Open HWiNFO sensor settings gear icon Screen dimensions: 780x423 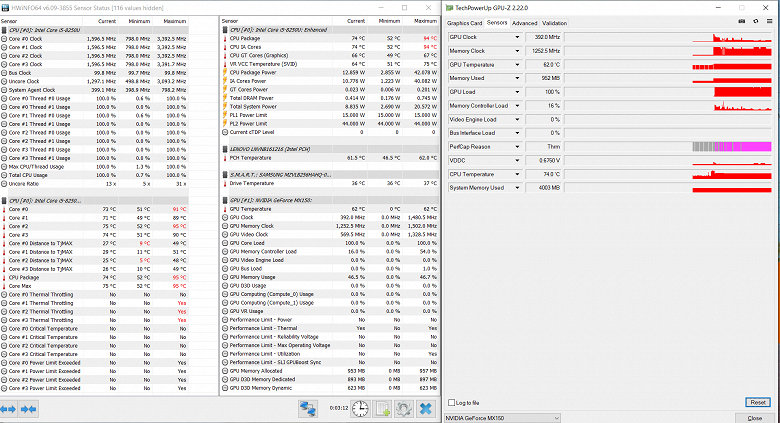403,409
